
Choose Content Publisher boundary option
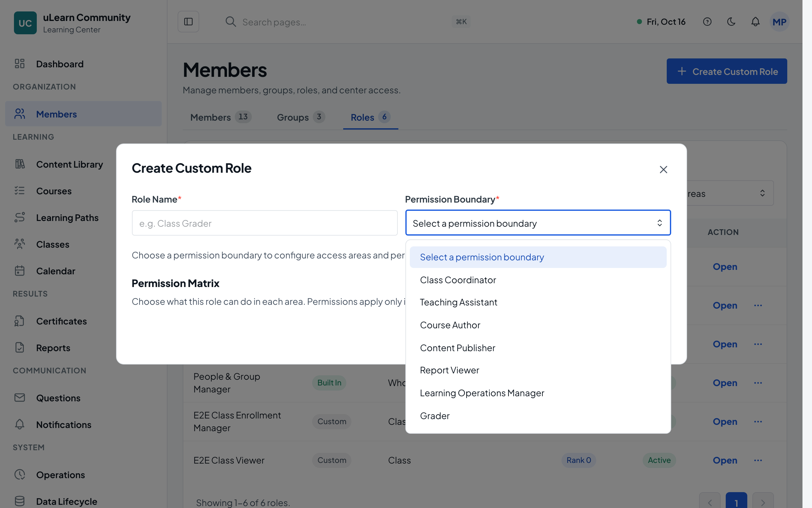[x=538, y=348]
